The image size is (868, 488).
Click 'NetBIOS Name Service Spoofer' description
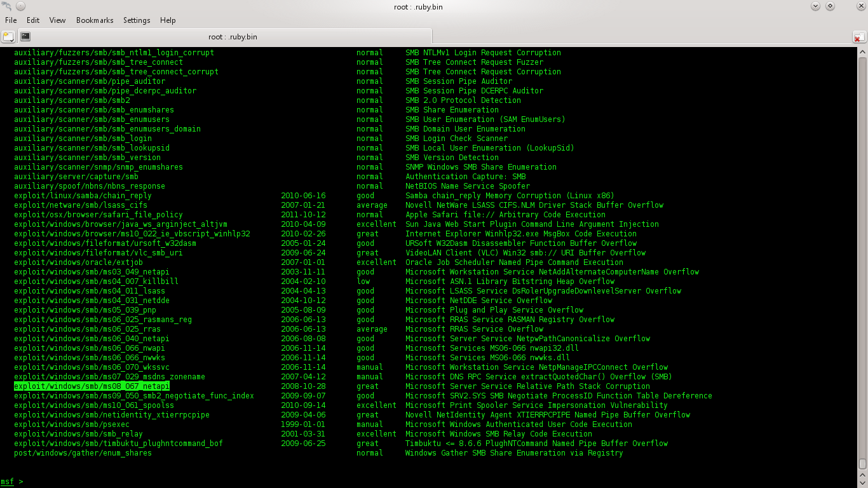(468, 186)
